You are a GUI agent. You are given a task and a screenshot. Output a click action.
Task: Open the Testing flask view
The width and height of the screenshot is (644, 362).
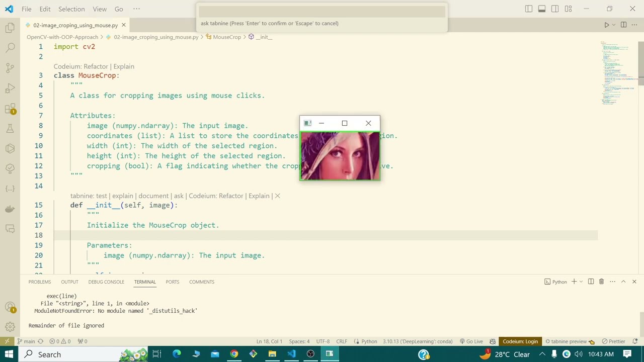point(10,129)
